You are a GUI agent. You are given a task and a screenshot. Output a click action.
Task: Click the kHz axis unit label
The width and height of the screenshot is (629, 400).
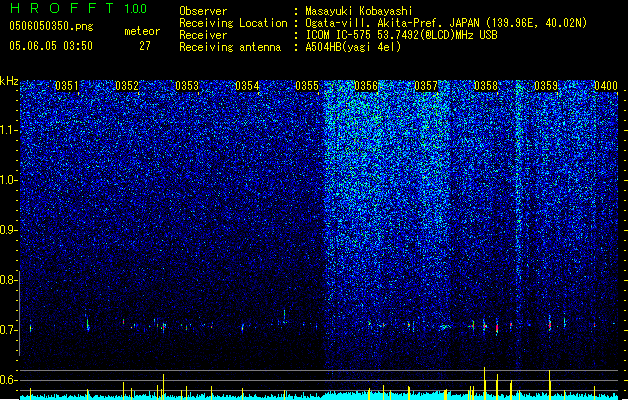pos(9,81)
